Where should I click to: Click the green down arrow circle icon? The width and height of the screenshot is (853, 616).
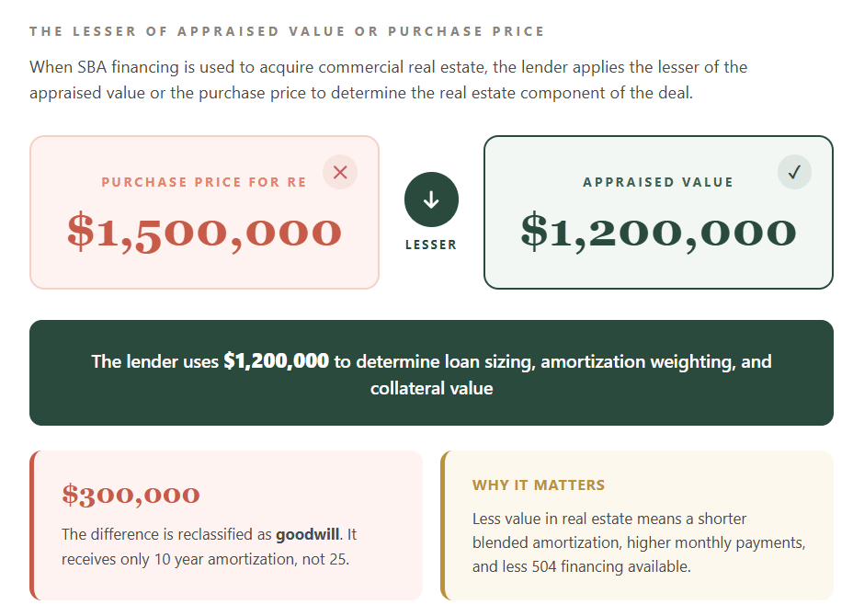point(431,200)
